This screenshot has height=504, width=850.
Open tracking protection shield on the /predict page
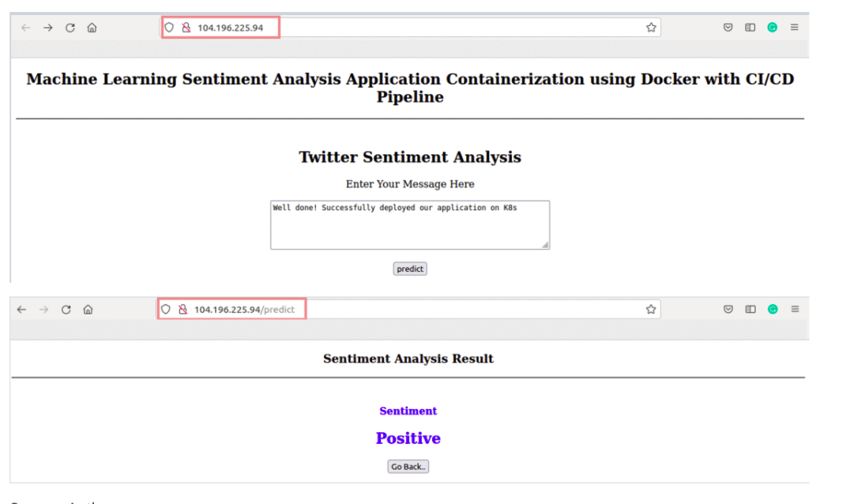(x=166, y=310)
